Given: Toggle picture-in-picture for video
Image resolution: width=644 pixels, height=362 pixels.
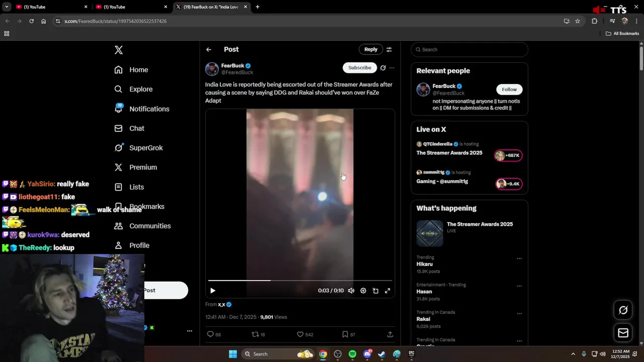Looking at the screenshot, I should click(375, 291).
